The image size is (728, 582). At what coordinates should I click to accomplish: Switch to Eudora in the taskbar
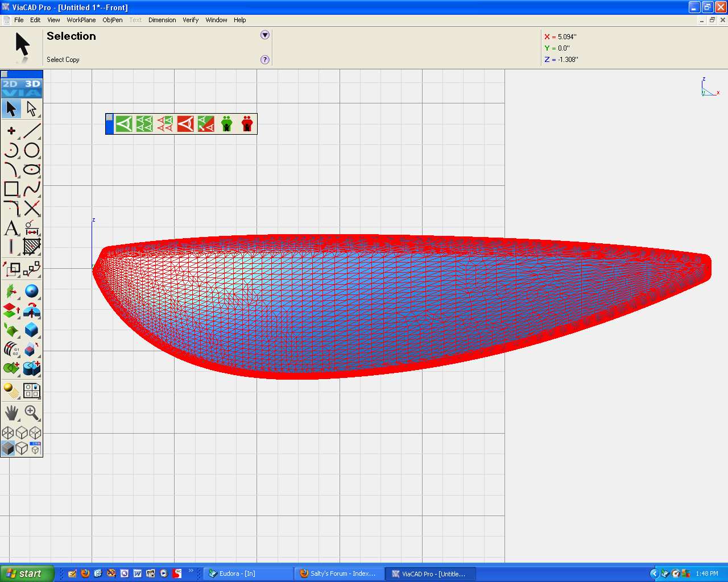click(x=248, y=573)
